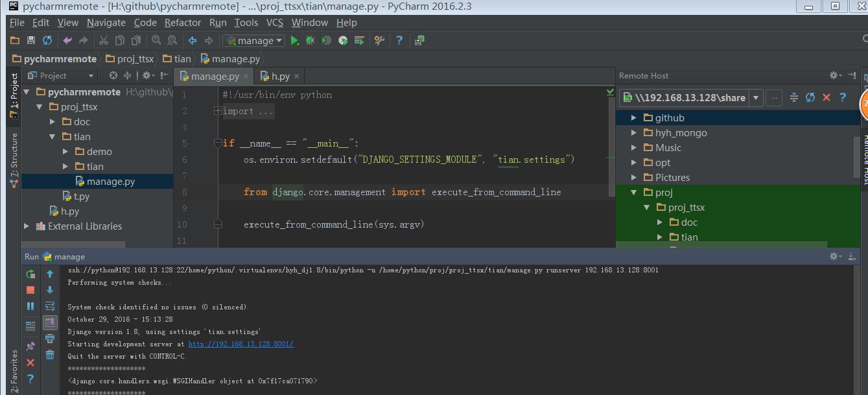Expand the demo folder
This screenshot has height=395, width=868.
65,152
